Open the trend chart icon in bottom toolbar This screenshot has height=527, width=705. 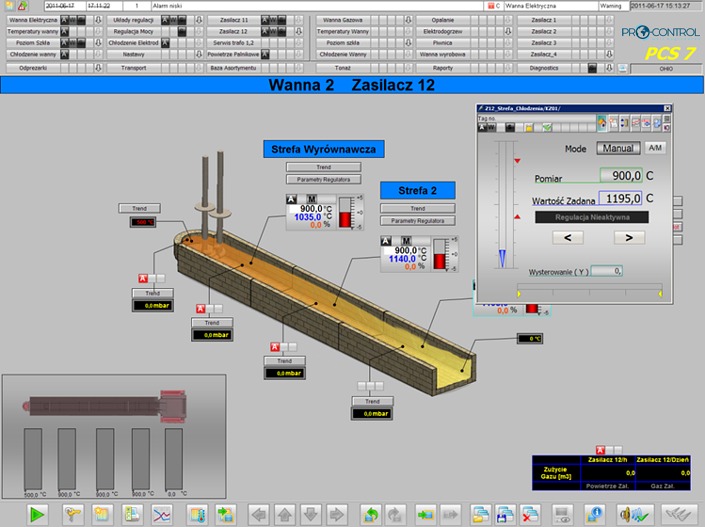click(161, 514)
